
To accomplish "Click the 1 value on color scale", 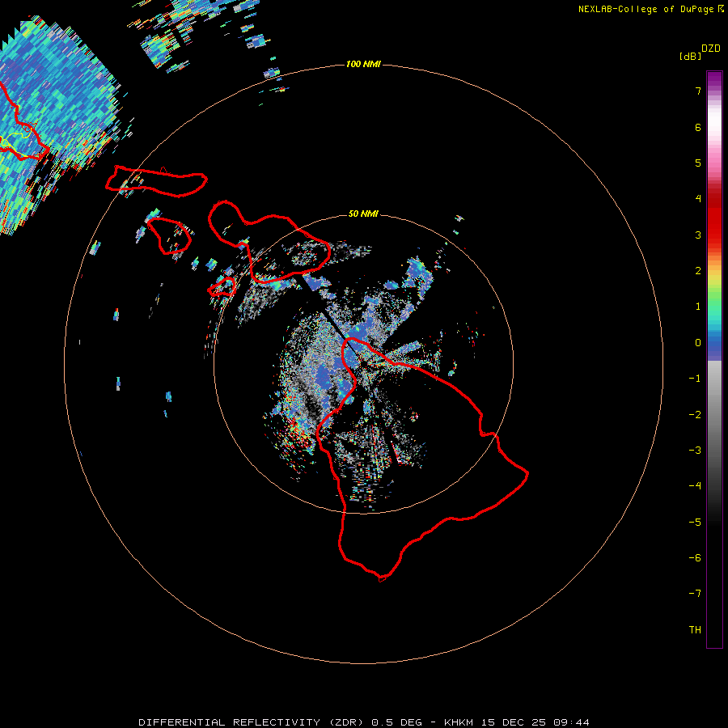I will coord(698,307).
